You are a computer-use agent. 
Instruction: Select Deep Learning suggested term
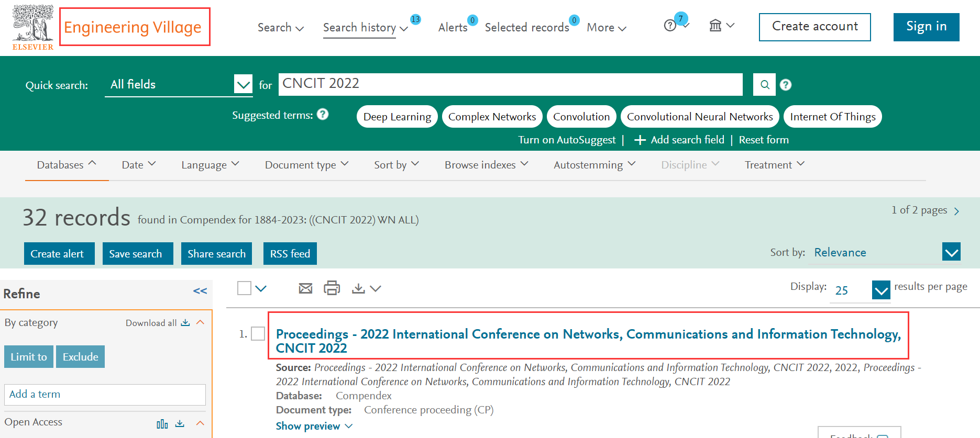tap(397, 116)
